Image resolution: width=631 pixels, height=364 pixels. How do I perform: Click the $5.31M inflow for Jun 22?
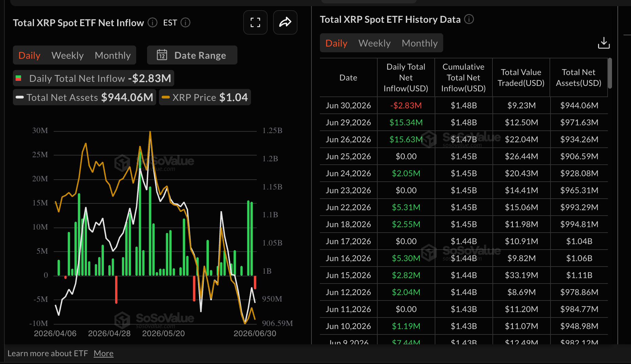point(406,207)
